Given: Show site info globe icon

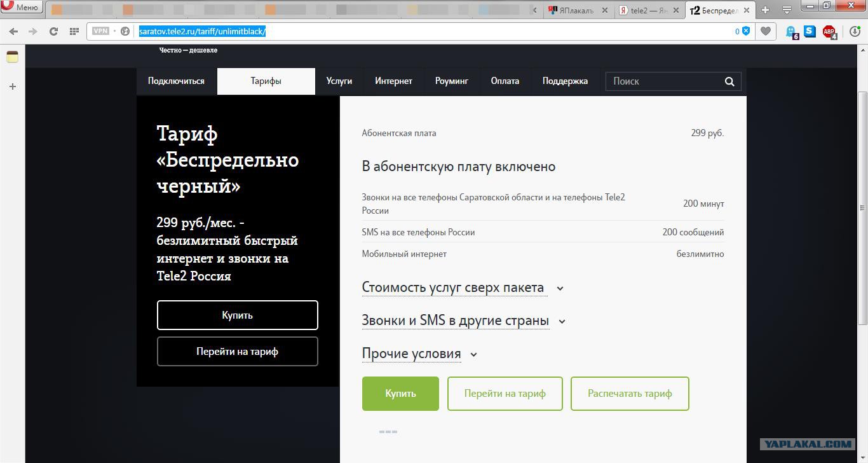Looking at the screenshot, I should 125,31.
